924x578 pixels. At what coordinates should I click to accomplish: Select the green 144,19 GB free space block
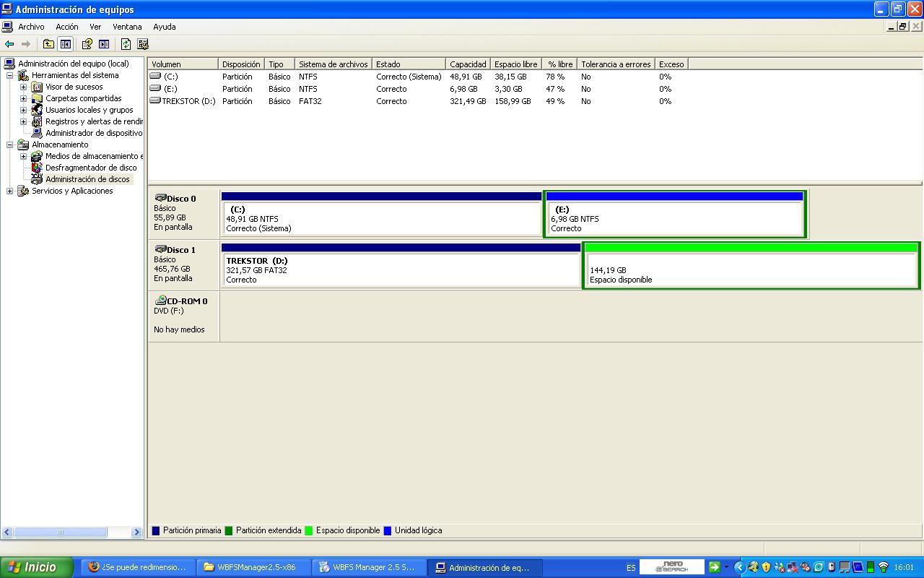[751, 269]
